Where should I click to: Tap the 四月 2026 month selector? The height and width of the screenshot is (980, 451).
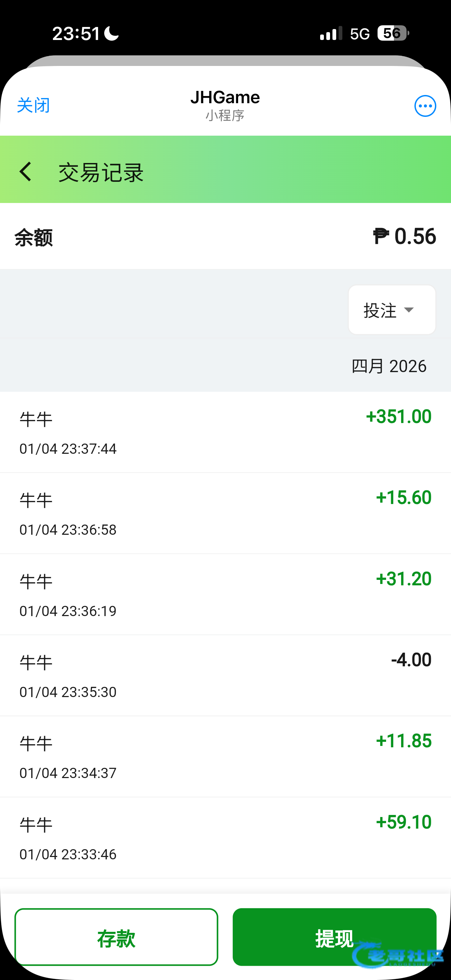[x=388, y=366]
